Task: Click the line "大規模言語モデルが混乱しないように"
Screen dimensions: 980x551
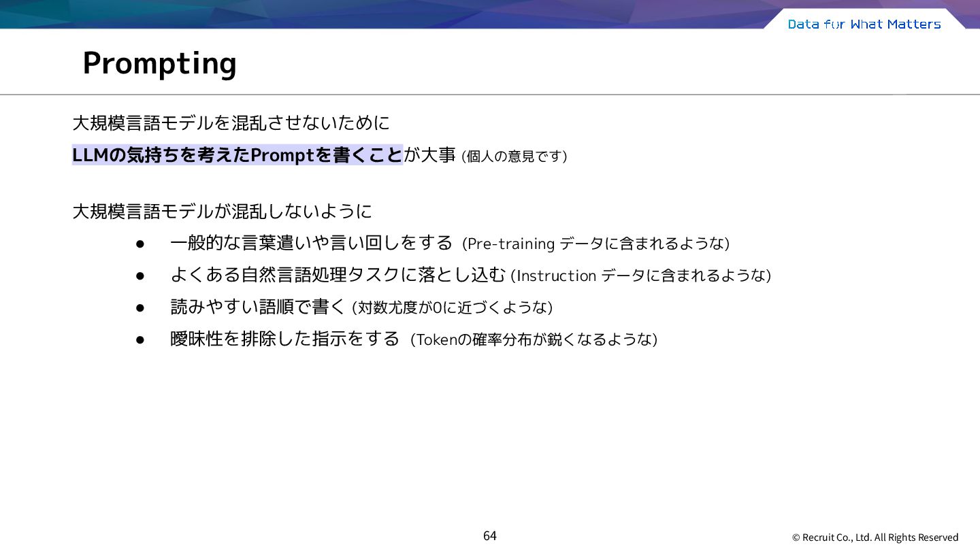Action: pos(223,212)
